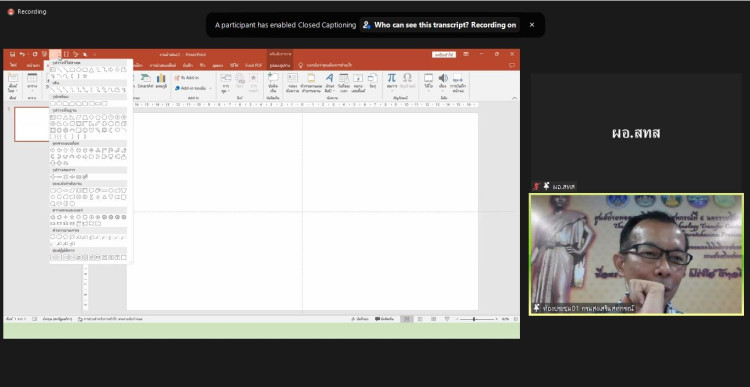Image resolution: width=750 pixels, height=387 pixels.
Task: Select the triangle shape in recent shapes
Action: 92,70
